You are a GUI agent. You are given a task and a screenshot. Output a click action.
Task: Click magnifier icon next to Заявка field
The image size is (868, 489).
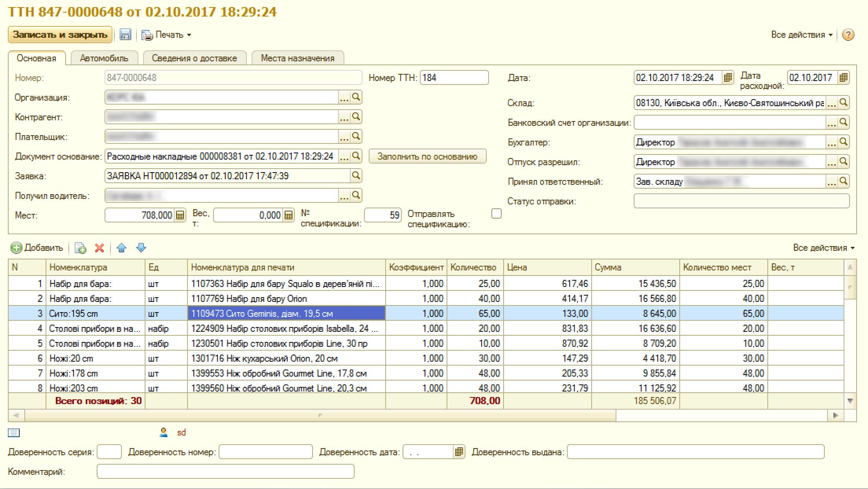[x=356, y=176]
